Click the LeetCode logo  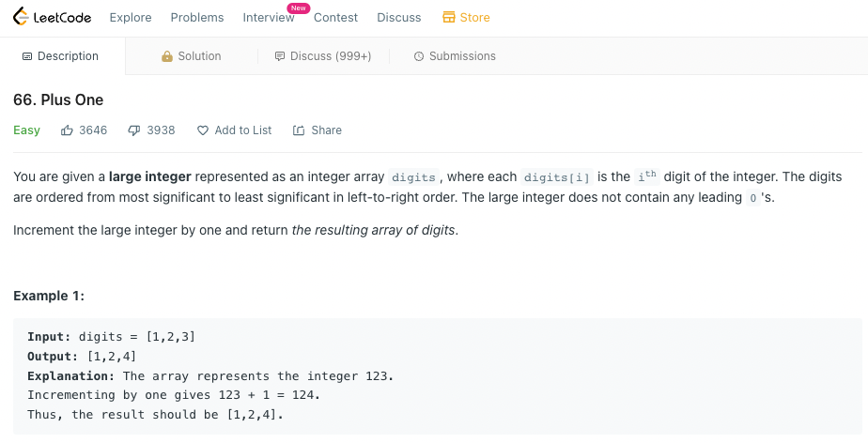coord(52,17)
